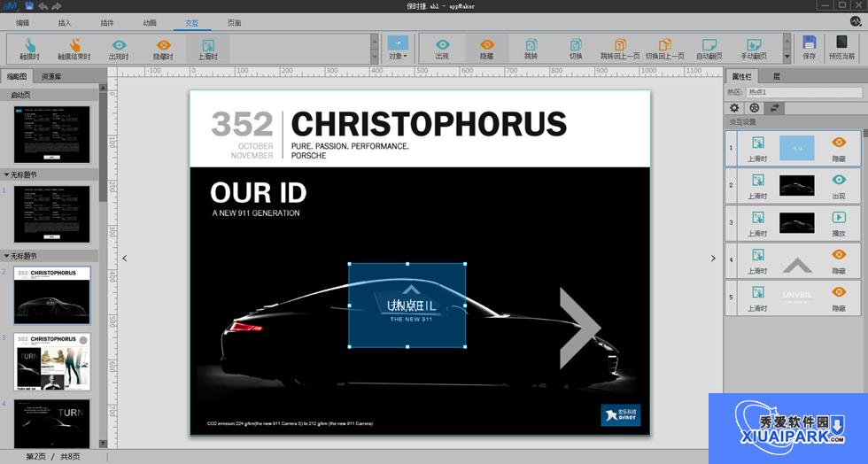The image size is (868, 464).
Task: Click the 热区 name input field
Action: click(x=804, y=92)
